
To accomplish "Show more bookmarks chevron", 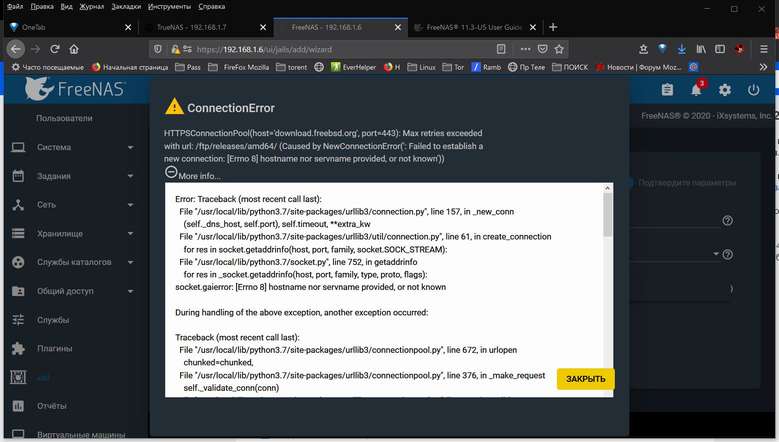I will [x=764, y=67].
